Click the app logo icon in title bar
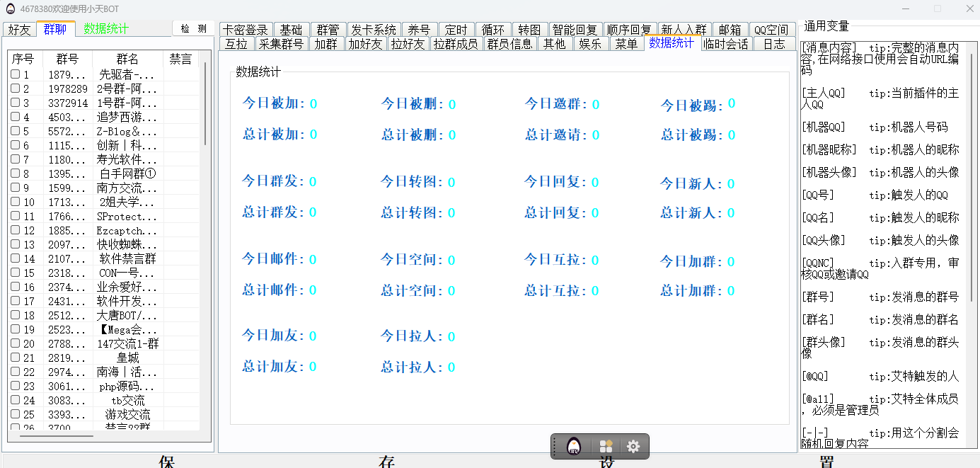Viewport: 980px width, 468px height. [11, 8]
